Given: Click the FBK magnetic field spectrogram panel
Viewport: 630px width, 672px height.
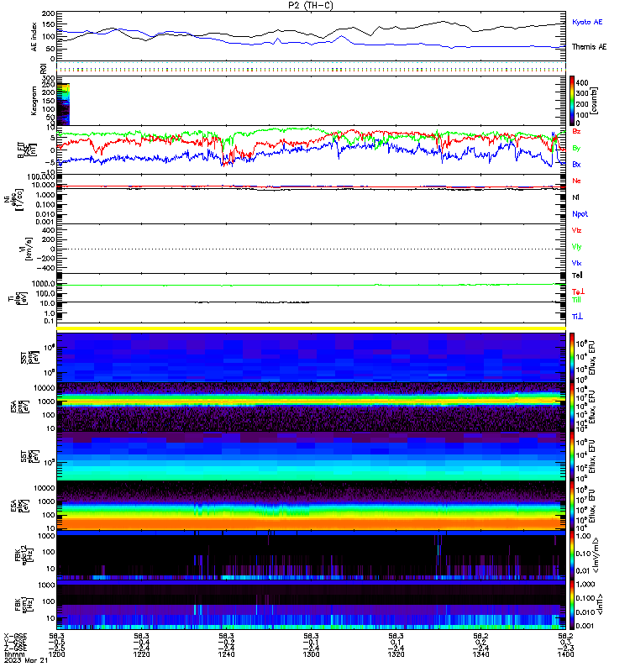Looking at the screenshot, I should 311,605.
